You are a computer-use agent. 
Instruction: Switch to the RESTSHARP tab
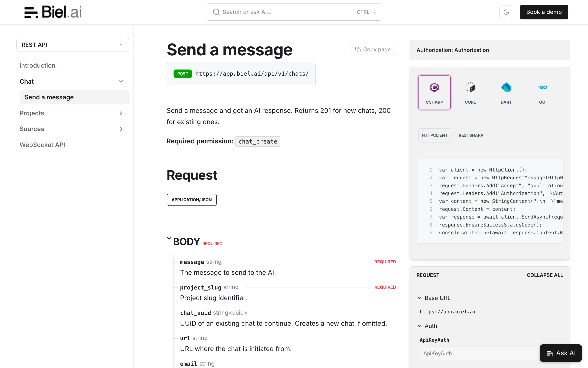tap(471, 135)
